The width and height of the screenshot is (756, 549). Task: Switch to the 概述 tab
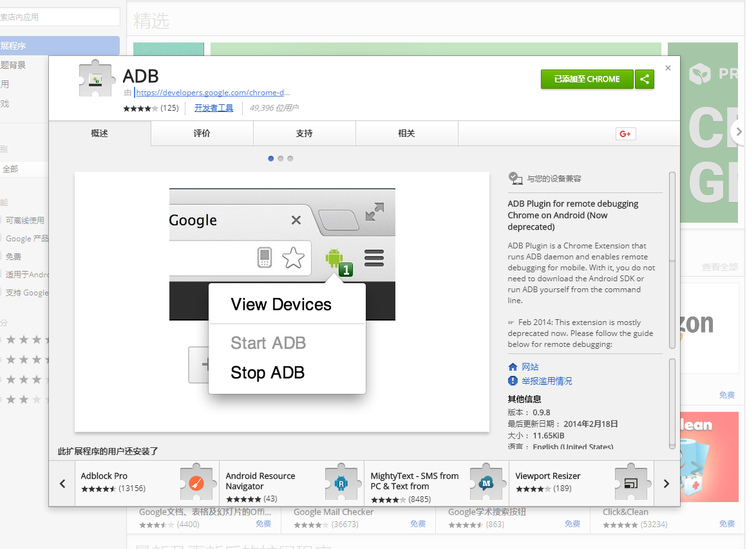point(100,133)
